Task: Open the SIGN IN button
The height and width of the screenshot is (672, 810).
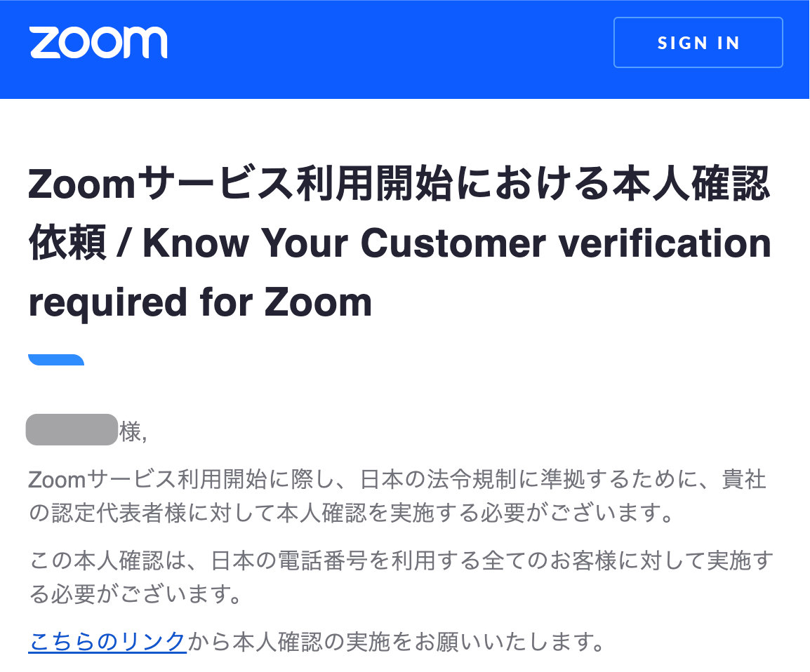Action: pos(698,42)
